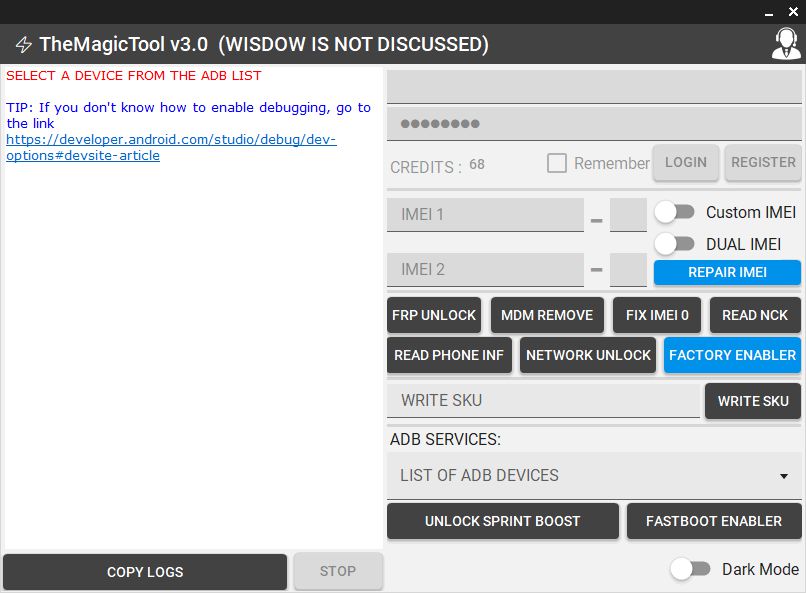Image resolution: width=806 pixels, height=593 pixels.
Task: Focus the WRITE SKU text field
Action: click(x=543, y=400)
